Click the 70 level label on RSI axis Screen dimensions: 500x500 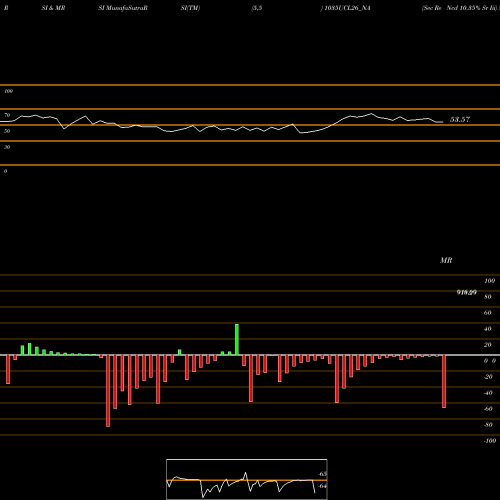(7, 115)
